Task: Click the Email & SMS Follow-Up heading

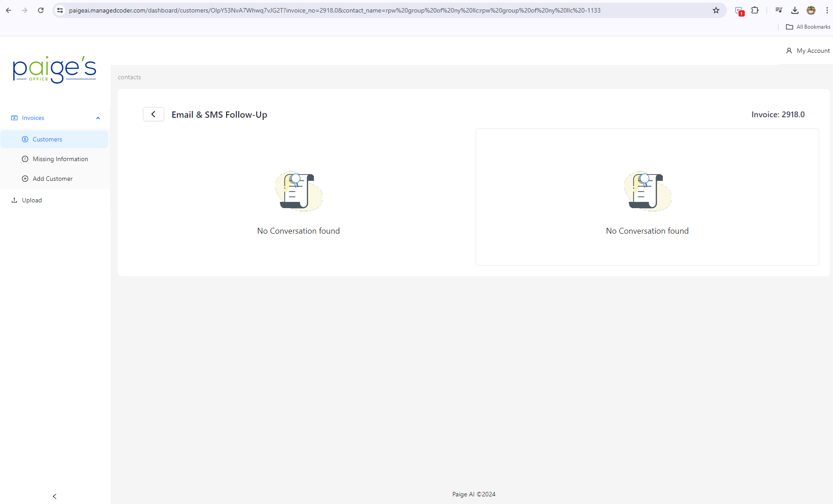Action: click(219, 115)
